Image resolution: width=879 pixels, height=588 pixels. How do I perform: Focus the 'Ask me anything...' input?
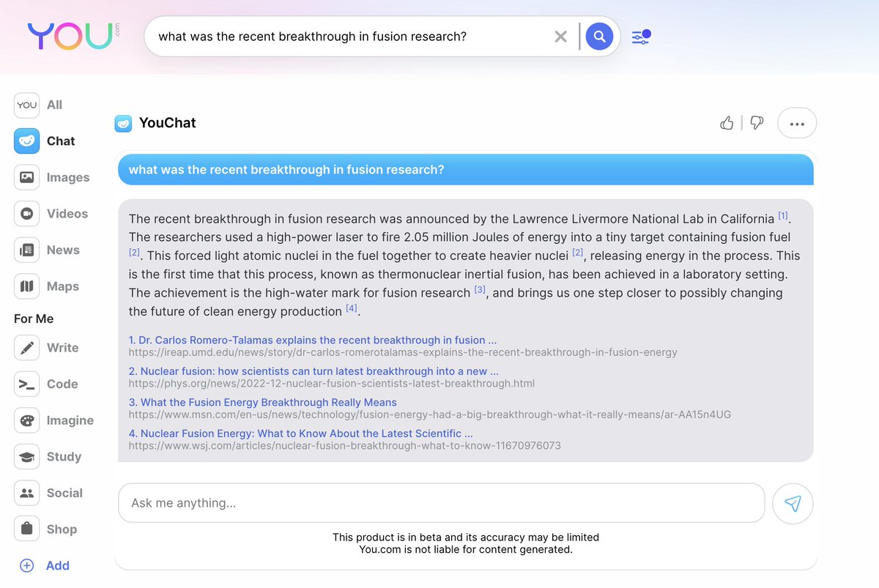pos(441,503)
